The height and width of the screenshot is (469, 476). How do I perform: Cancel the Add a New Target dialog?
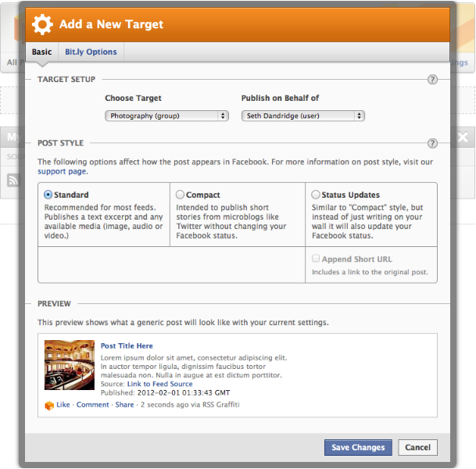(417, 447)
